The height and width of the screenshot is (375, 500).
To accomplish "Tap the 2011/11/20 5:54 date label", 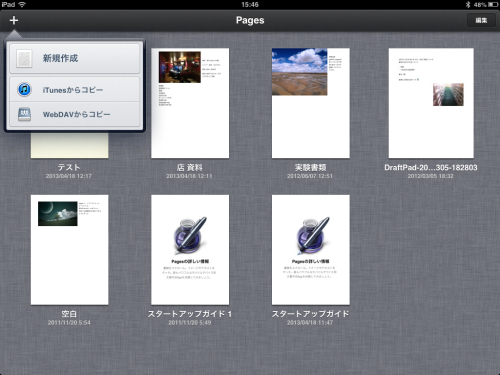I will coord(69,323).
